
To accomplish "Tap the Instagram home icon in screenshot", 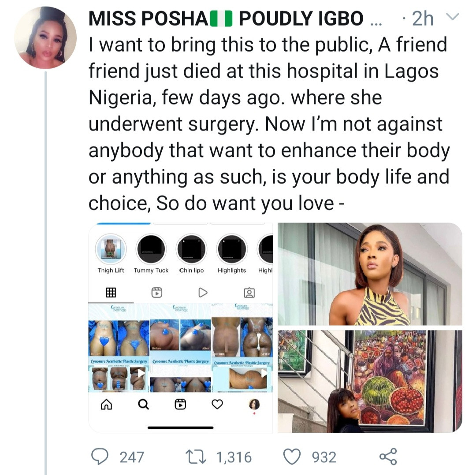I will [x=106, y=404].
